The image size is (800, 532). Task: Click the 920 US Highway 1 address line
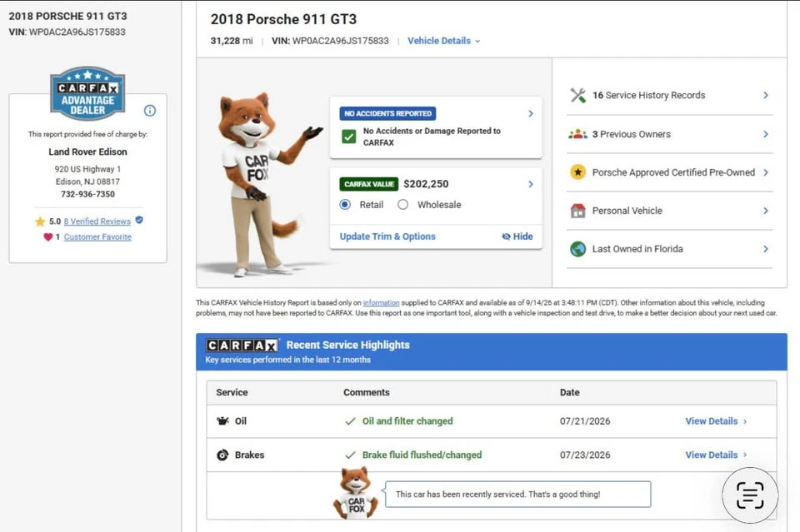tap(87, 169)
